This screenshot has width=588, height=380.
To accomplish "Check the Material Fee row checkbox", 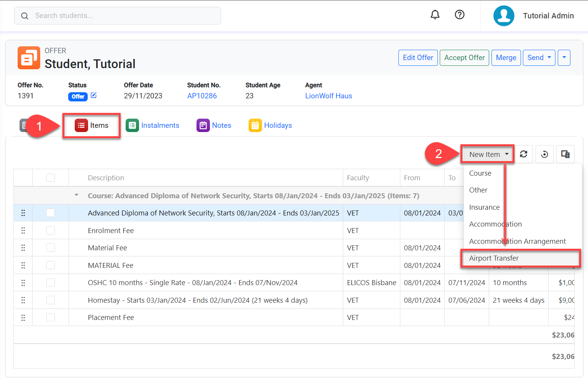I will point(51,248).
